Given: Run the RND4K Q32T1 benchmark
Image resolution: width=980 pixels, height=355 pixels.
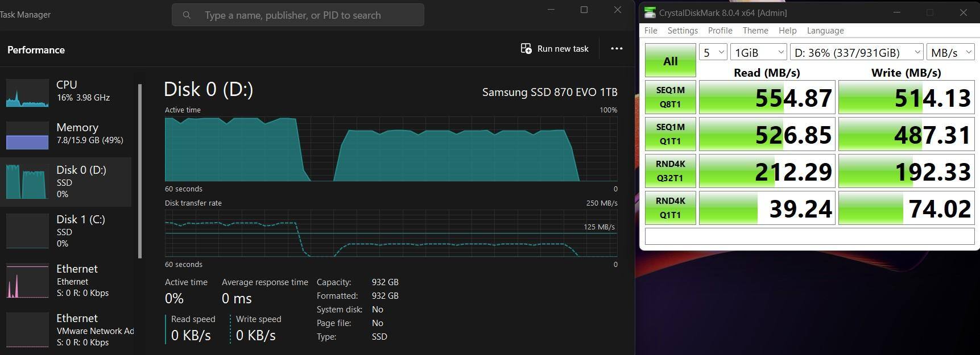Looking at the screenshot, I should 670,171.
